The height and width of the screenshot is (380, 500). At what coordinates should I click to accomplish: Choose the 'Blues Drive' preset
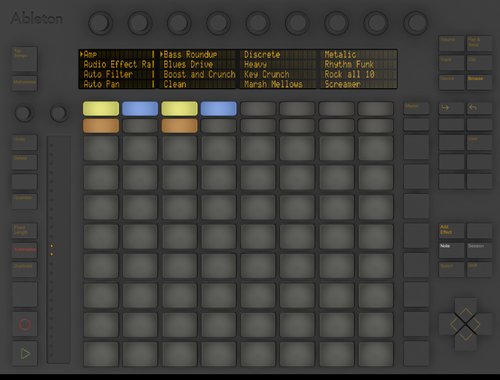click(x=188, y=64)
